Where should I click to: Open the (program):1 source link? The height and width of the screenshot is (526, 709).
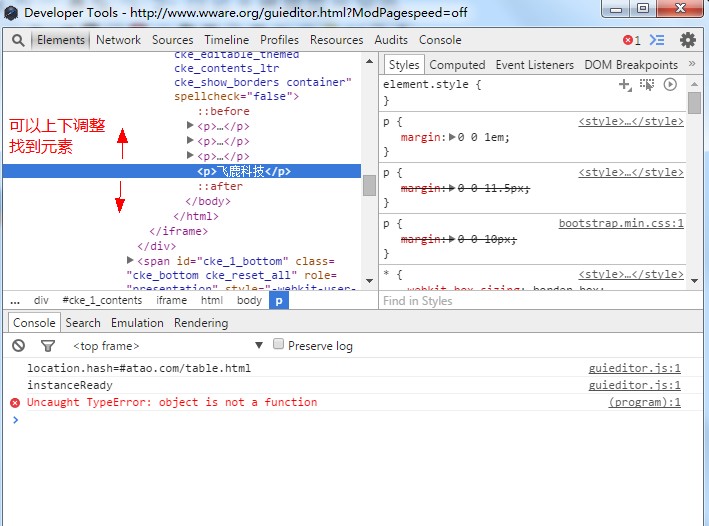(x=644, y=402)
